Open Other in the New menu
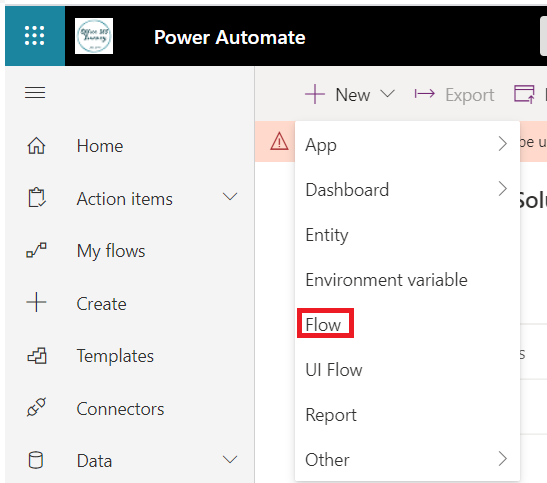 pyautogui.click(x=407, y=460)
